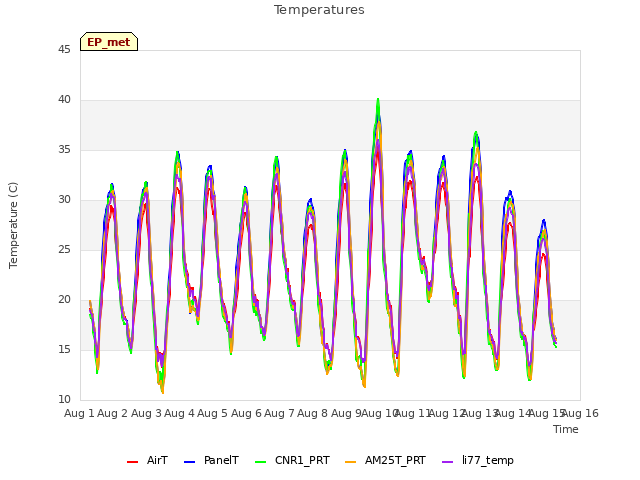Click the Aug 7 x-axis tick label

pyautogui.click(x=280, y=413)
